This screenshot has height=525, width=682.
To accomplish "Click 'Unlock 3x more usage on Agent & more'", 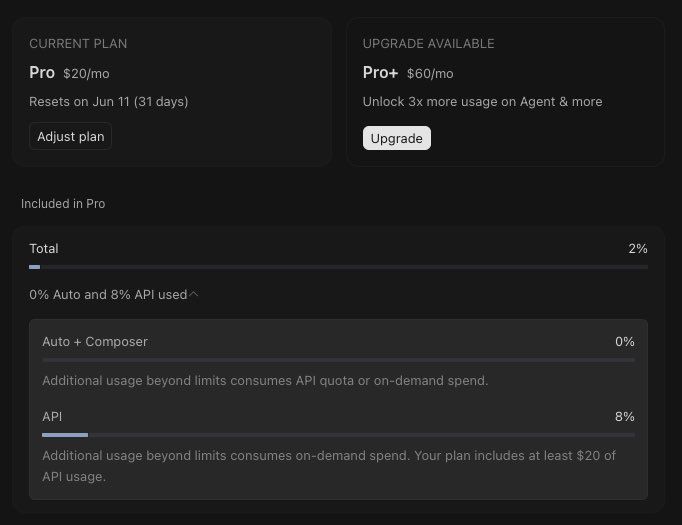I will [x=482, y=102].
